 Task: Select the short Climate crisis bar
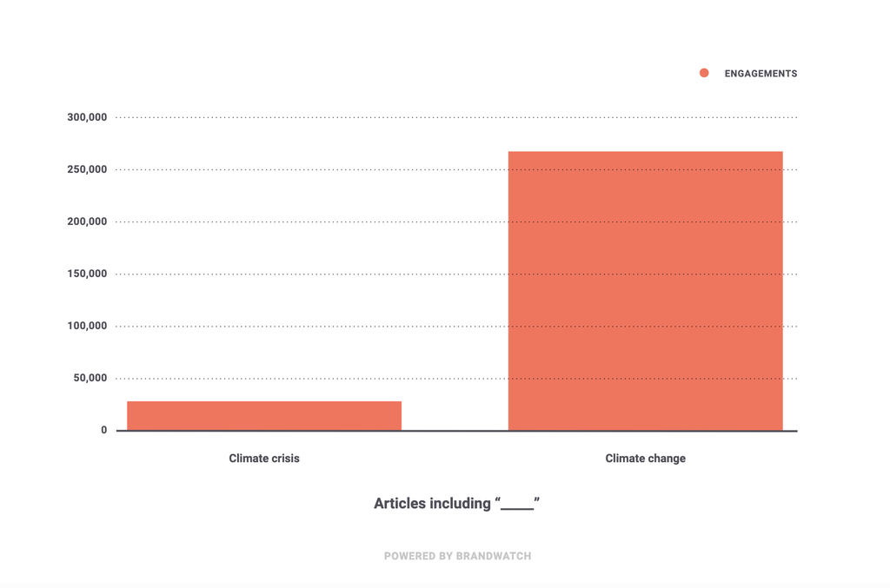point(264,415)
